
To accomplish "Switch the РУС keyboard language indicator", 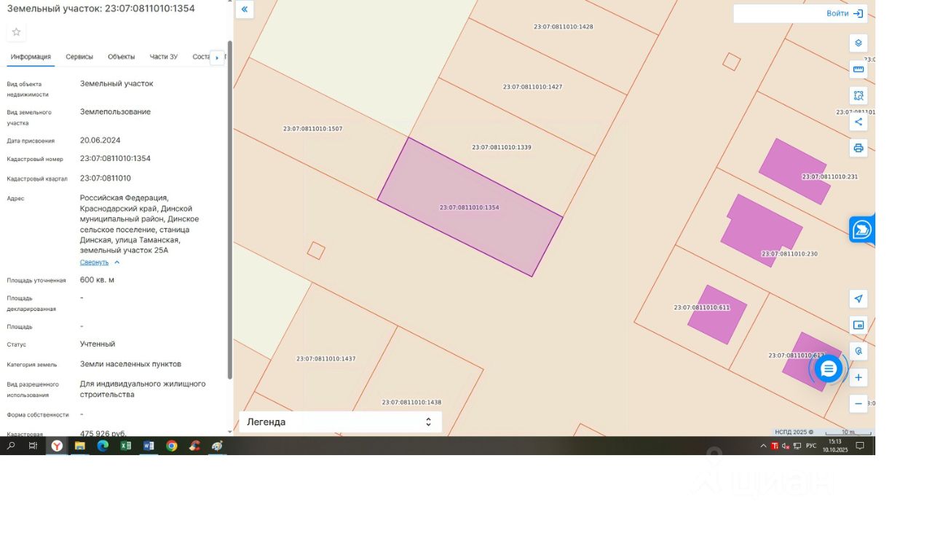I will [811, 446].
